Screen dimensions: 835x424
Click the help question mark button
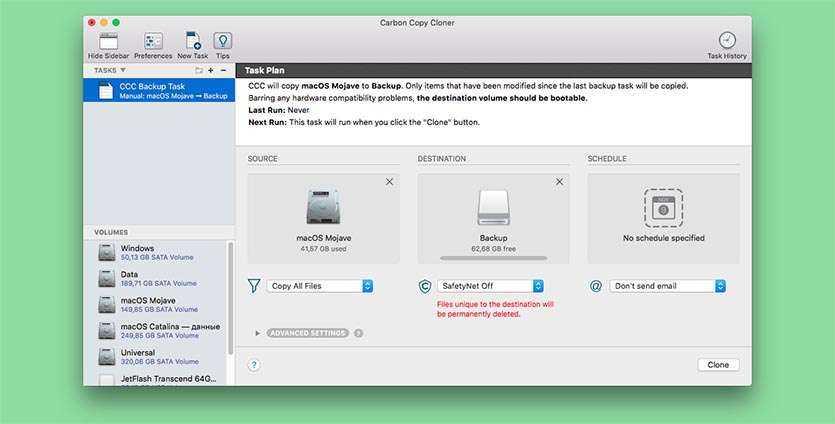(254, 365)
